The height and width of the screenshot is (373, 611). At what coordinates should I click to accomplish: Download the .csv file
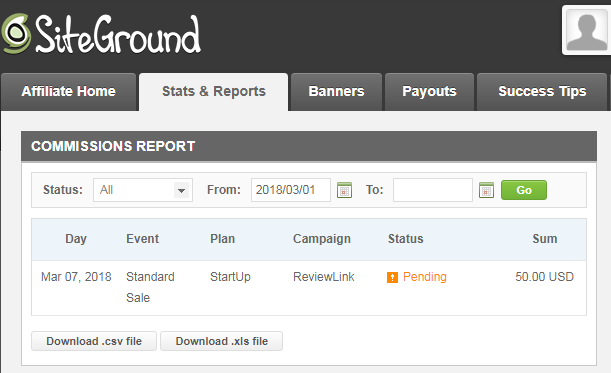point(94,341)
